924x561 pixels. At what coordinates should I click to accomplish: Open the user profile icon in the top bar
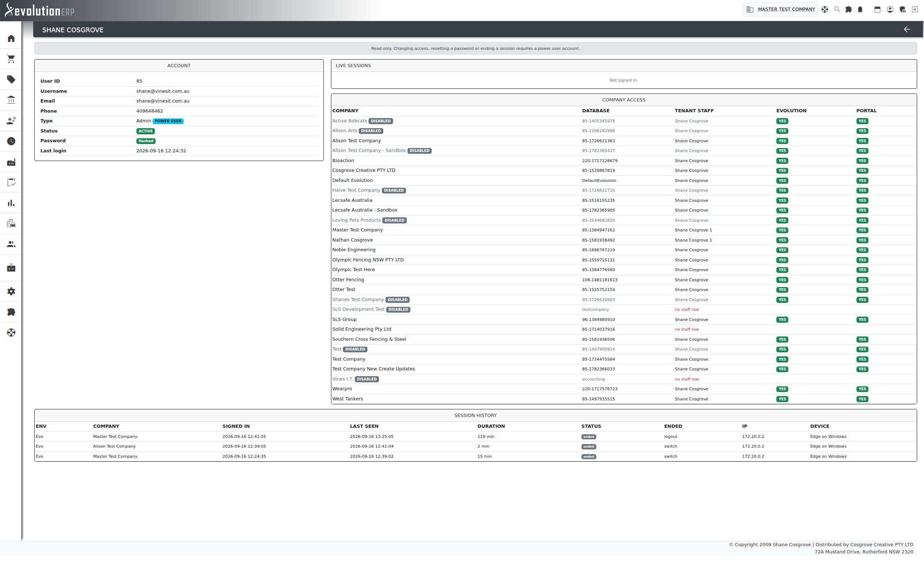(890, 9)
